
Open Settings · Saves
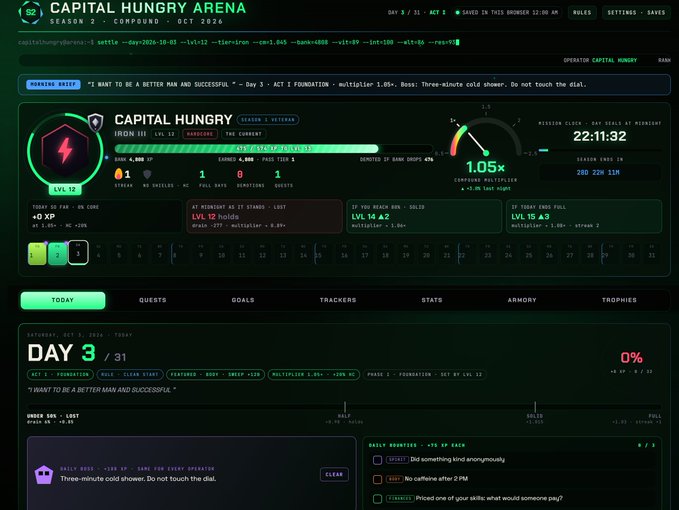coord(636,13)
